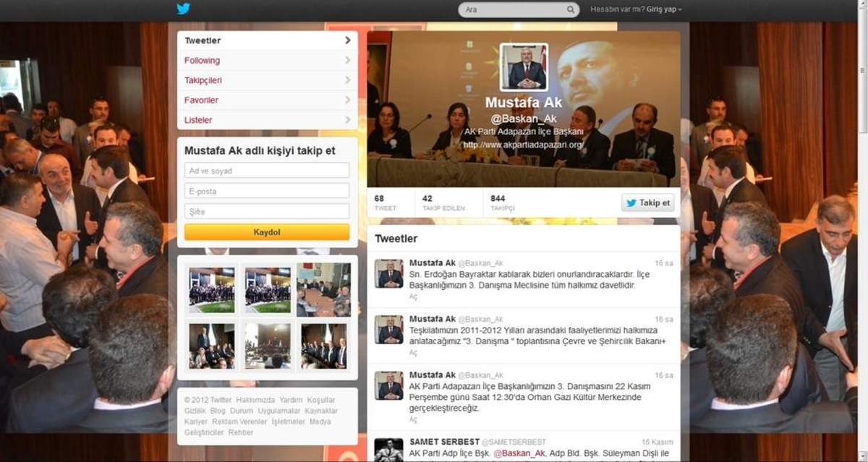The height and width of the screenshot is (462, 868).
Task: Click SAMET SERBEST avatar
Action: pyautogui.click(x=388, y=450)
